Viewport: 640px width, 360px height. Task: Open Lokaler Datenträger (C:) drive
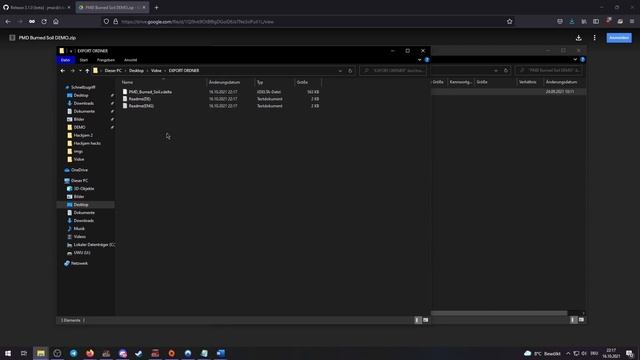click(94, 245)
